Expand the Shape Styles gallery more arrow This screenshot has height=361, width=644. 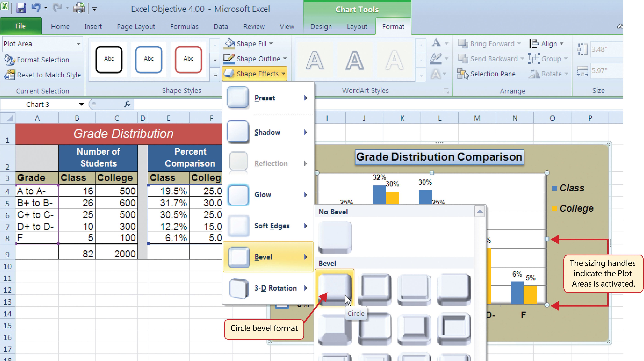215,75
